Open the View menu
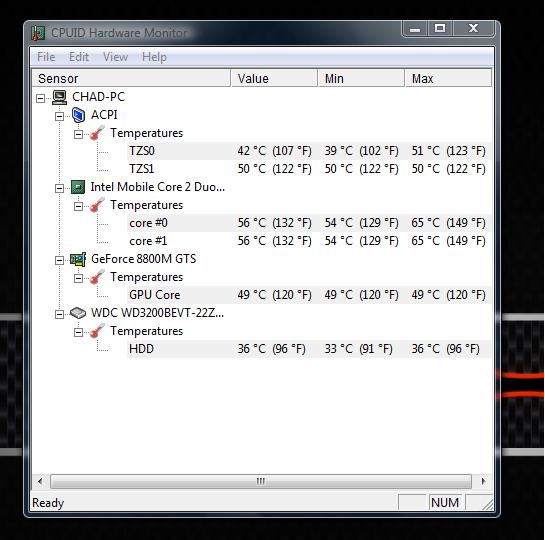 pos(115,57)
